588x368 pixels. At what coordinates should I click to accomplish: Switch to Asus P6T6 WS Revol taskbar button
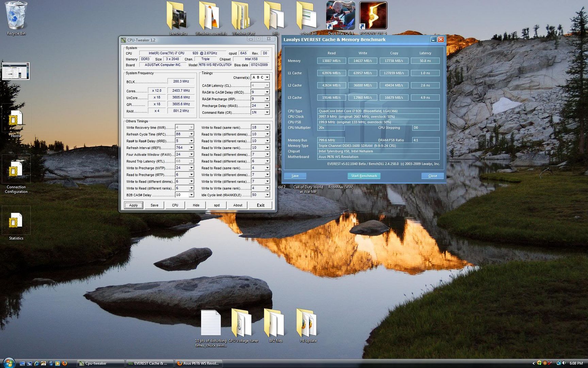click(199, 363)
